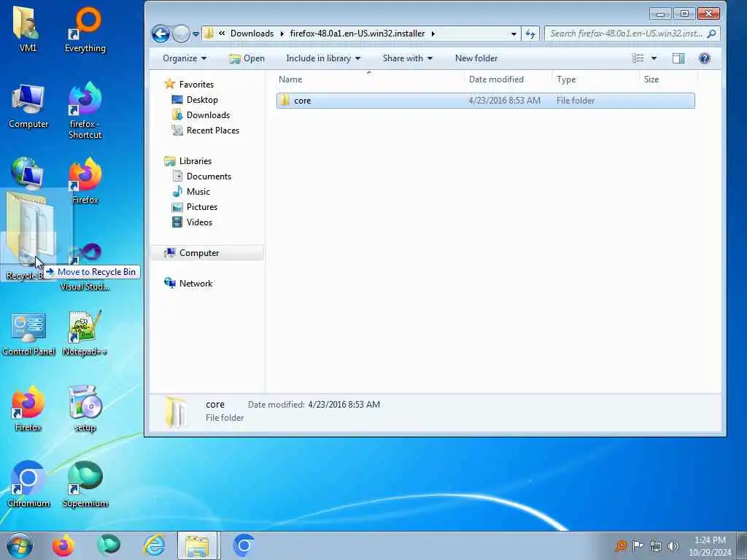This screenshot has width=747, height=560.
Task: Open the recent pages dropdown arrow
Action: [x=196, y=34]
